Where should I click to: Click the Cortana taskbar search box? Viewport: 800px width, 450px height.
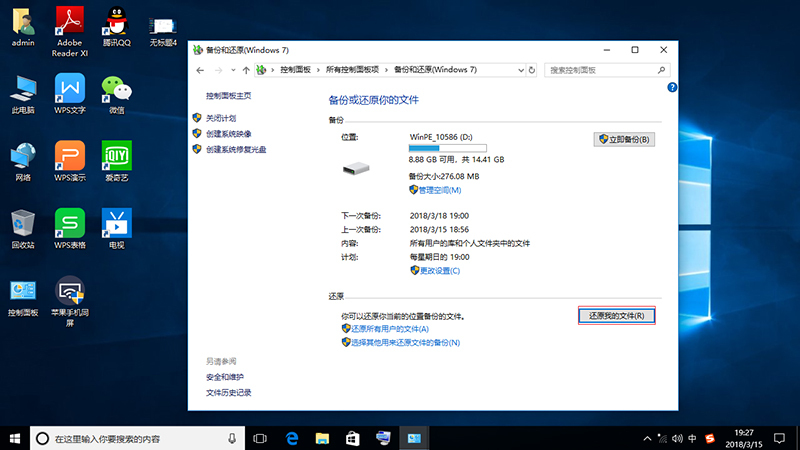[137, 438]
